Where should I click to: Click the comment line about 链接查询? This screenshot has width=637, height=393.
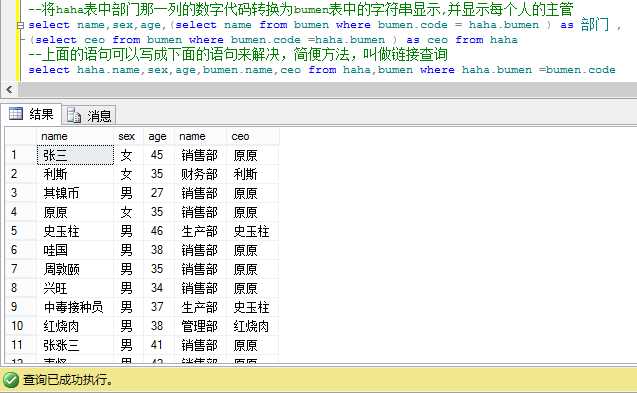click(238, 54)
